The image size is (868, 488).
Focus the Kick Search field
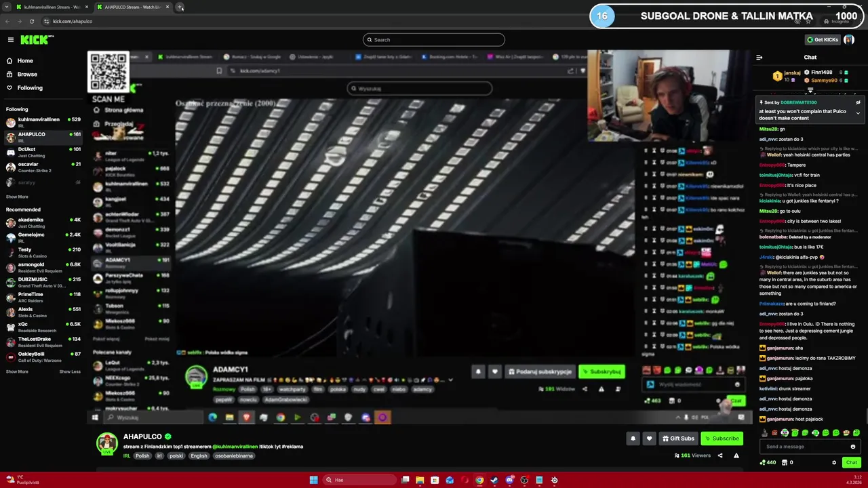coord(434,40)
